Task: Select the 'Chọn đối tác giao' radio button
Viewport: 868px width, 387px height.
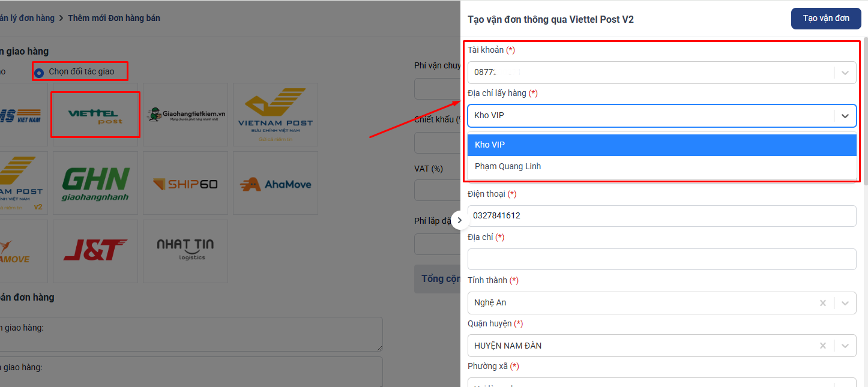Action: 39,73
